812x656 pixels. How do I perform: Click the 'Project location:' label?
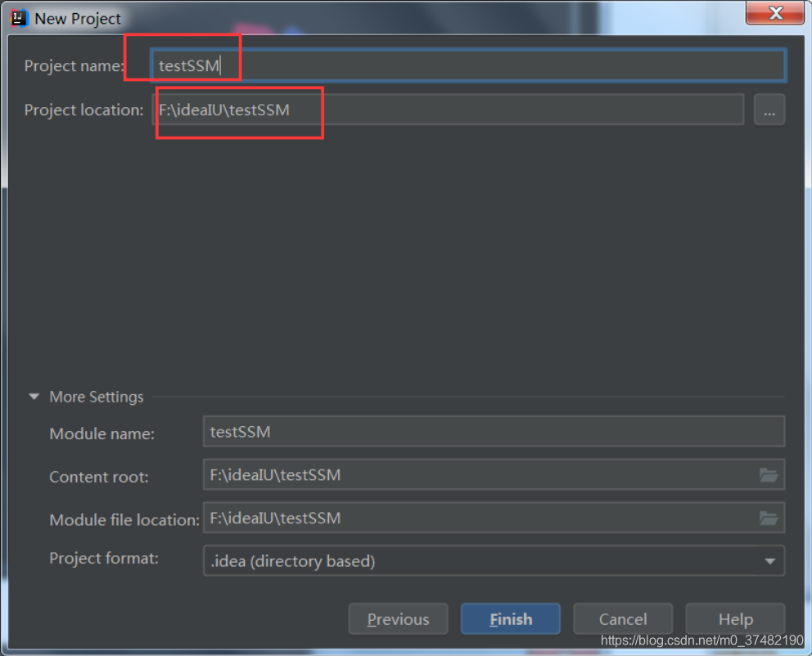83,110
